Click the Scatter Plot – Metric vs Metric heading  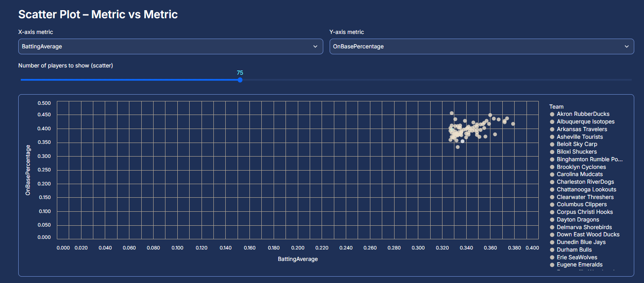(98, 14)
